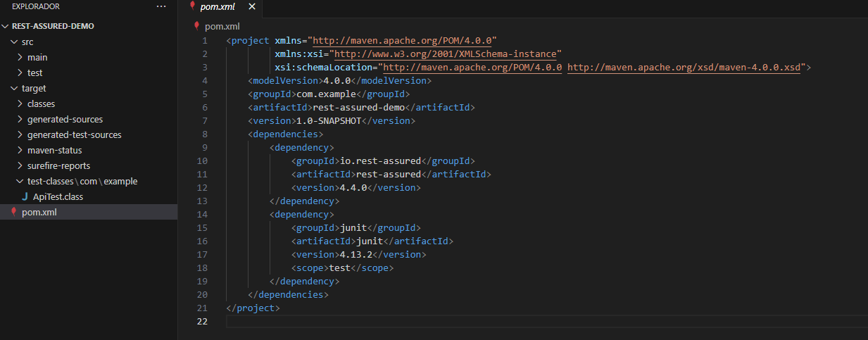Image resolution: width=868 pixels, height=340 pixels.
Task: Click the Maven icon beside pom.xml in explorer
Action: 13,212
